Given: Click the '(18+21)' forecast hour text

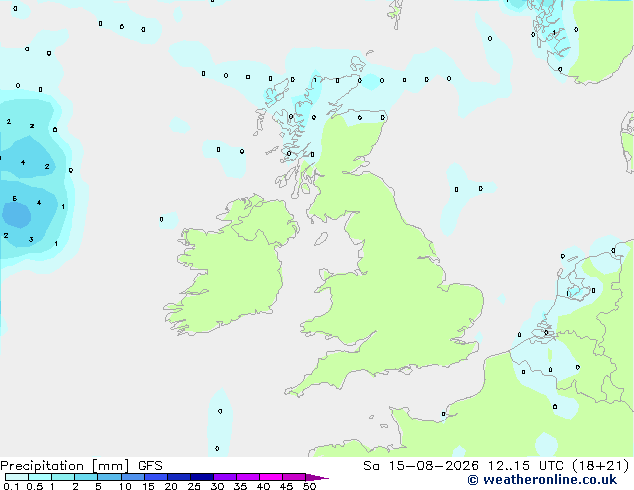Looking at the screenshot, I should click(600, 466).
